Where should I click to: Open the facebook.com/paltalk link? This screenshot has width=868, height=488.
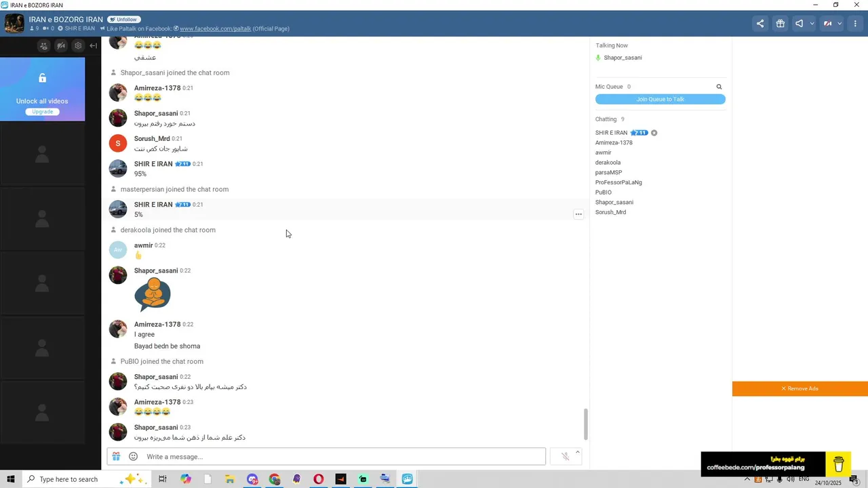pos(215,28)
